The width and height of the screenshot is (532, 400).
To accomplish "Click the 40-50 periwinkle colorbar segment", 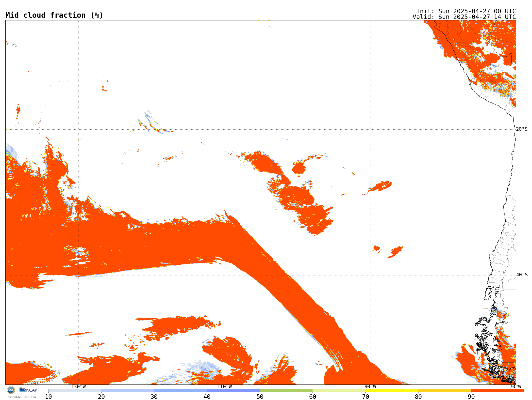I will pos(233,391).
